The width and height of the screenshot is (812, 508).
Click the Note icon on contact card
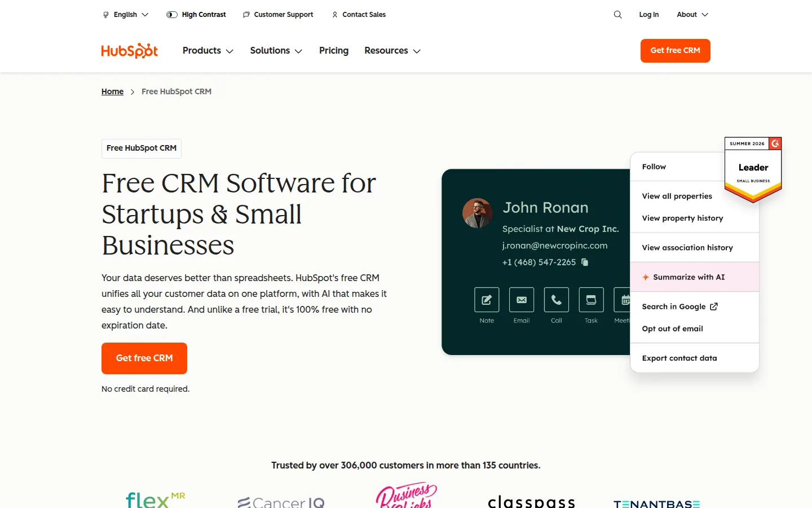[487, 300]
